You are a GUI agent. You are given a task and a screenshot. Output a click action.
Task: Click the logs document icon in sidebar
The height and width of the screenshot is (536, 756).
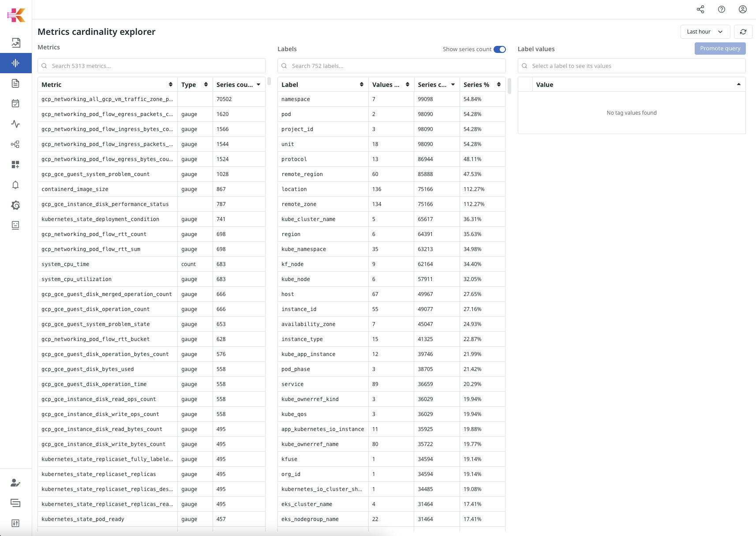click(15, 83)
